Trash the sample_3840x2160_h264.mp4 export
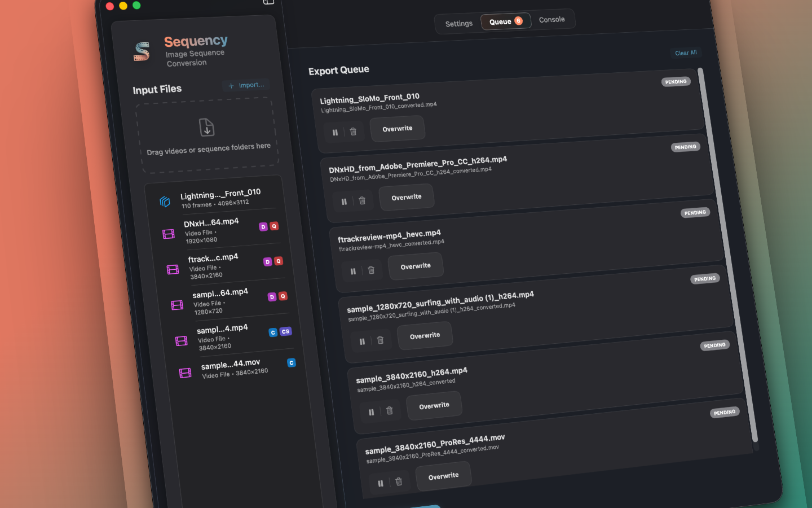Image resolution: width=812 pixels, height=508 pixels. tap(389, 410)
